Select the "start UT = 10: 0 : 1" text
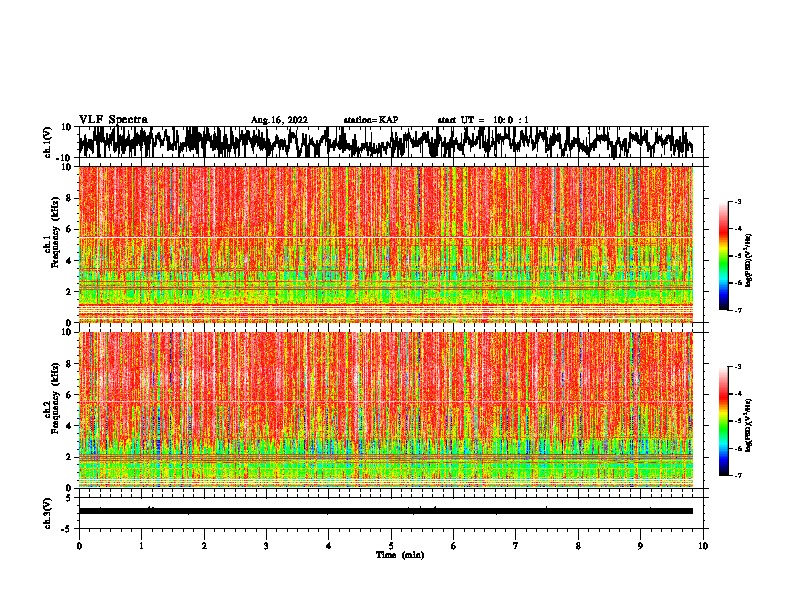Screen dimensions: 792x612 coord(483,120)
